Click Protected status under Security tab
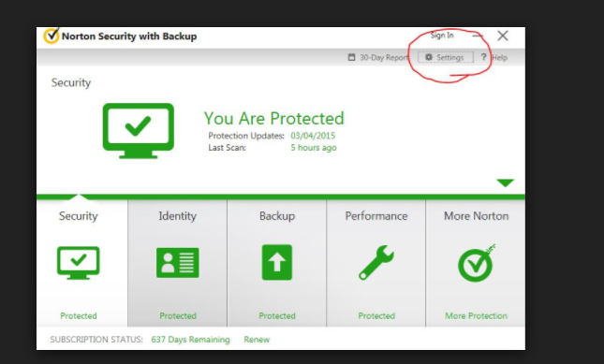This screenshot has width=604, height=364. pos(79,316)
